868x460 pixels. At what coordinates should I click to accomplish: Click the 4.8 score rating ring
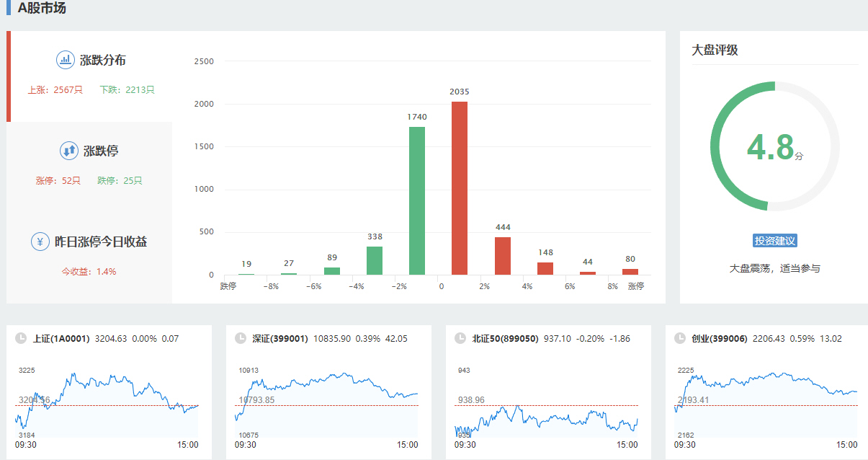click(x=774, y=146)
